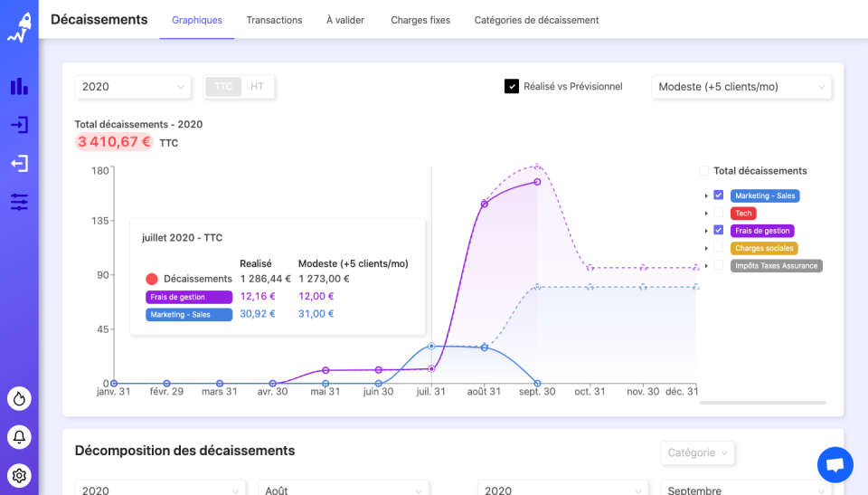Click the outgoing arrow sidebar icon
The width and height of the screenshot is (868, 495).
point(19,163)
